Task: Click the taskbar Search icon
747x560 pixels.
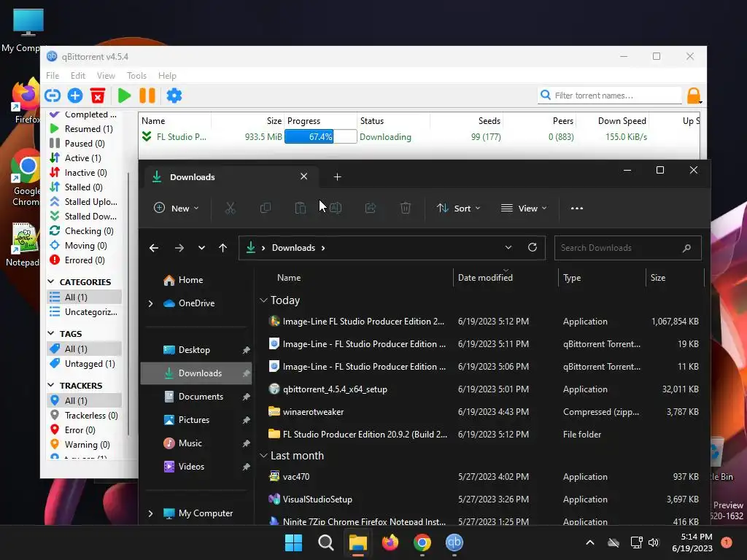Action: pyautogui.click(x=326, y=542)
